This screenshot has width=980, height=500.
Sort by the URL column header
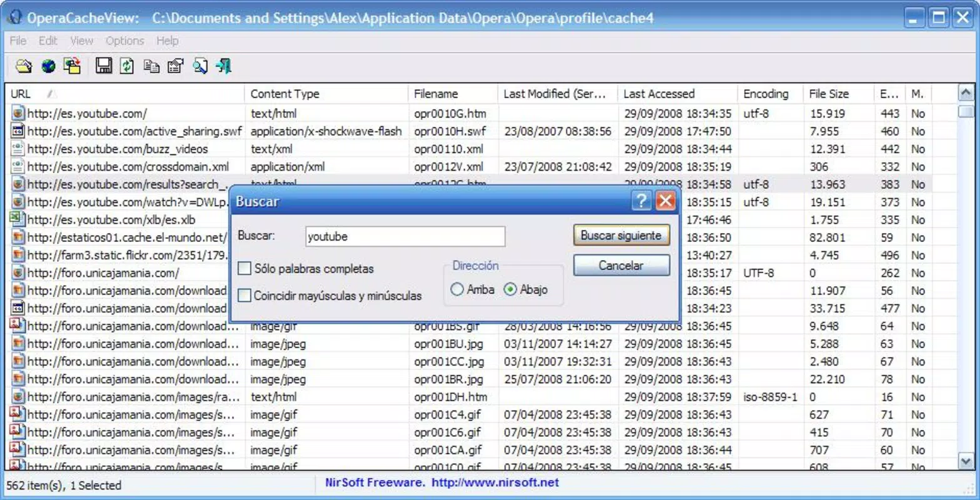tap(124, 94)
